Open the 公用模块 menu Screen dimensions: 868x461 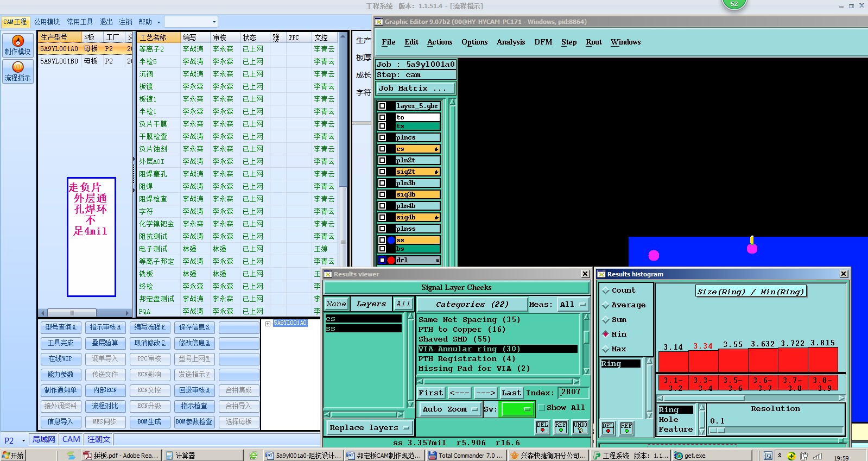[x=47, y=22]
